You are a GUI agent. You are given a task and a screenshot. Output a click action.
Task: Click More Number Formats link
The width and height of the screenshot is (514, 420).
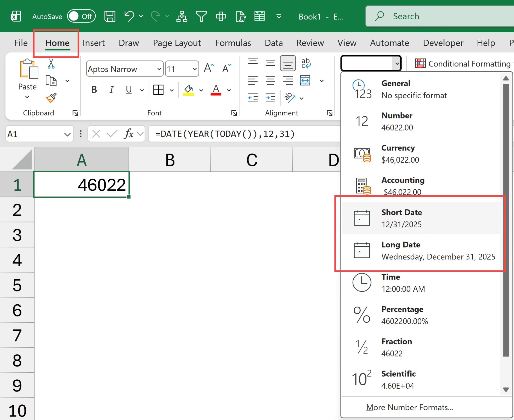[x=409, y=407]
